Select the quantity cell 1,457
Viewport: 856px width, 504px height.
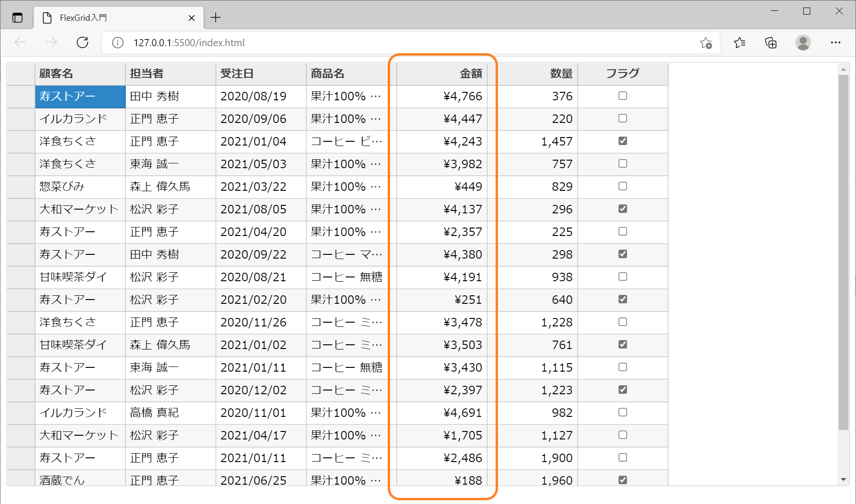(x=532, y=142)
